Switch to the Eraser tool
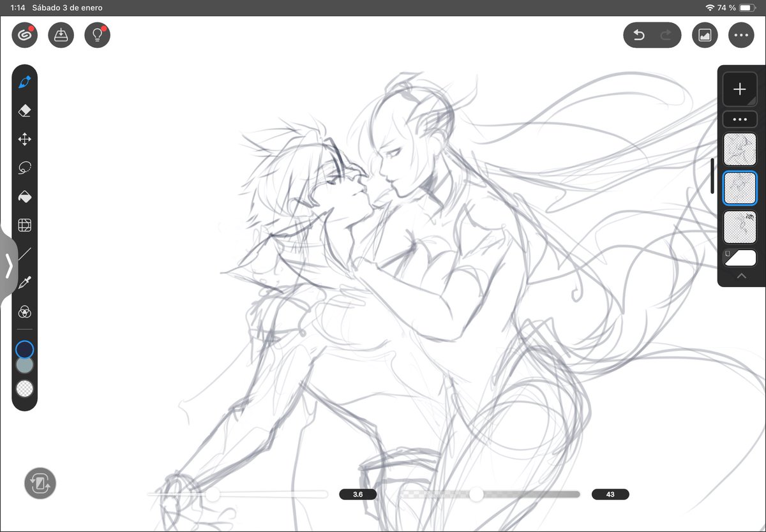 (x=24, y=111)
